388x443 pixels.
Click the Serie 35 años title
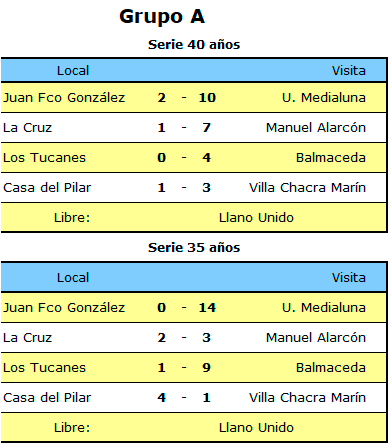click(x=194, y=248)
